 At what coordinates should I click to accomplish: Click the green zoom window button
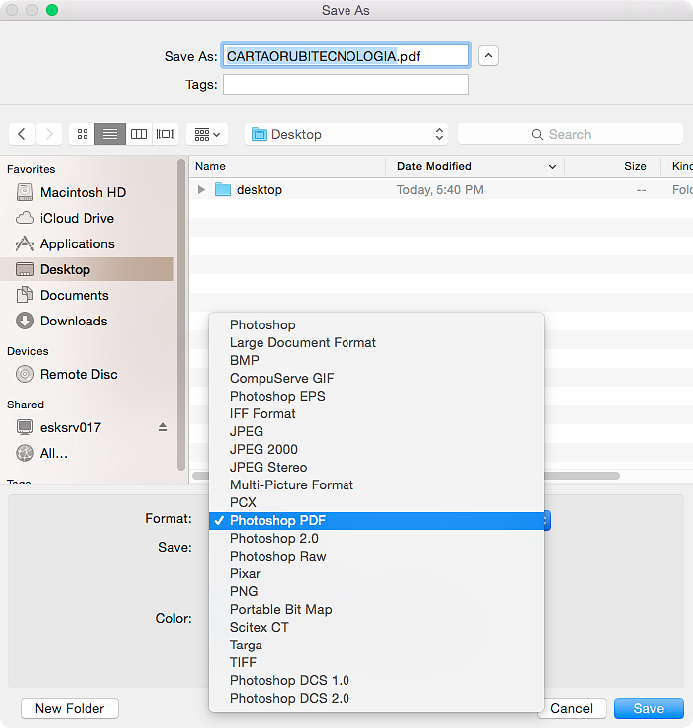click(52, 10)
